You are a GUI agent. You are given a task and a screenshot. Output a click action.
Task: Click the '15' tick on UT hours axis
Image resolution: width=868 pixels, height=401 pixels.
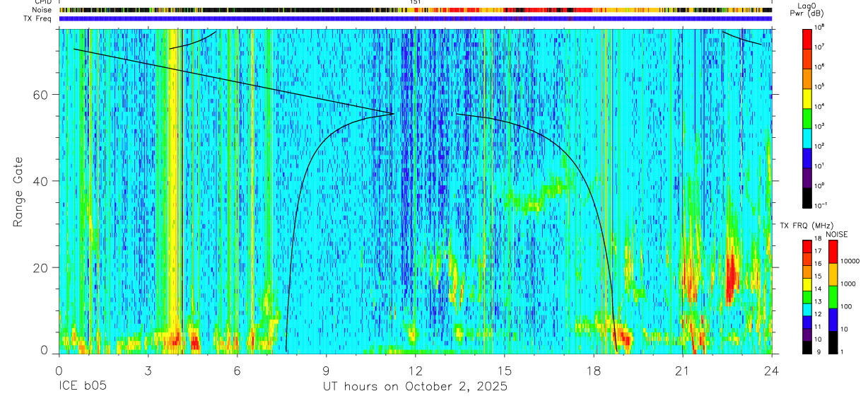tap(505, 370)
